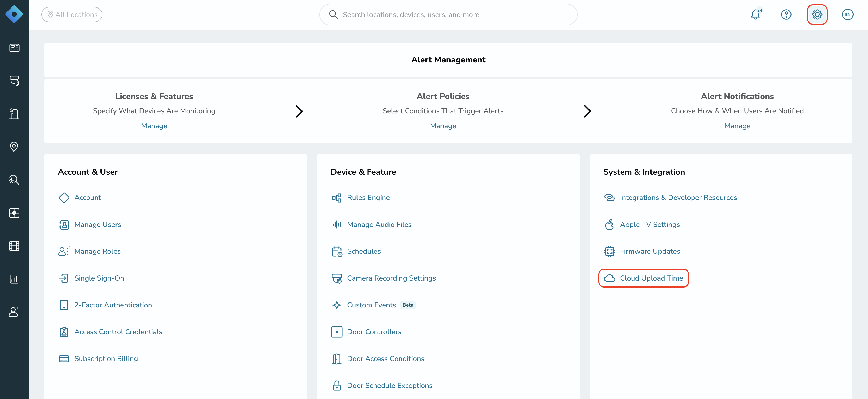Click the Manage Audio Files waveform icon
This screenshot has height=399, width=868.
(337, 225)
